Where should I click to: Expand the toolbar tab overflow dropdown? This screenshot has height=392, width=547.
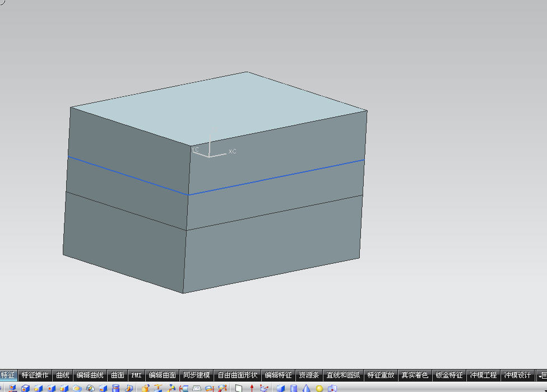pos(542,375)
